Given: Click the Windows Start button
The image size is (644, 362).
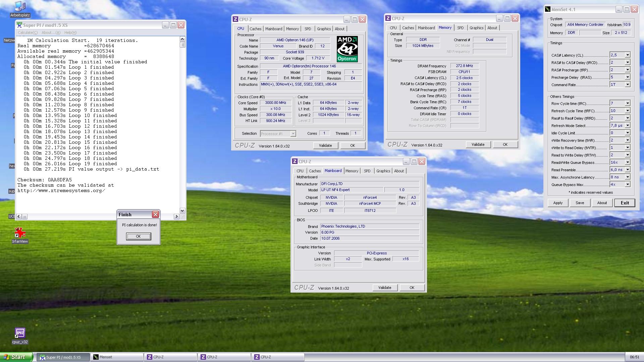Looking at the screenshot, I should click(16, 357).
